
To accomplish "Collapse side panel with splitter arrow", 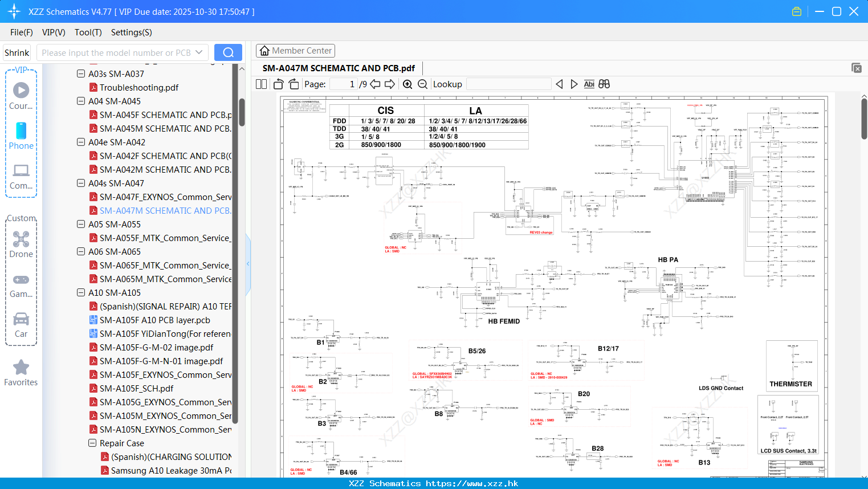I will click(248, 263).
